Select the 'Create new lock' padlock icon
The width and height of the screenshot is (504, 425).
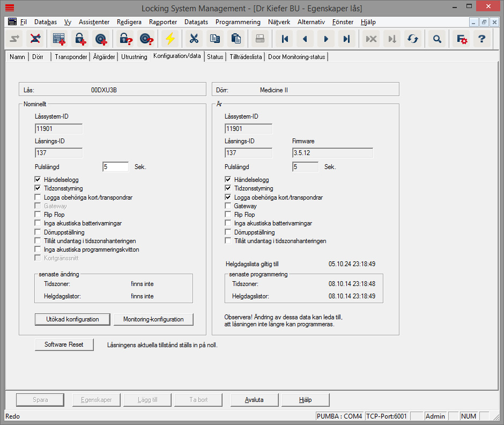pyautogui.click(x=79, y=39)
